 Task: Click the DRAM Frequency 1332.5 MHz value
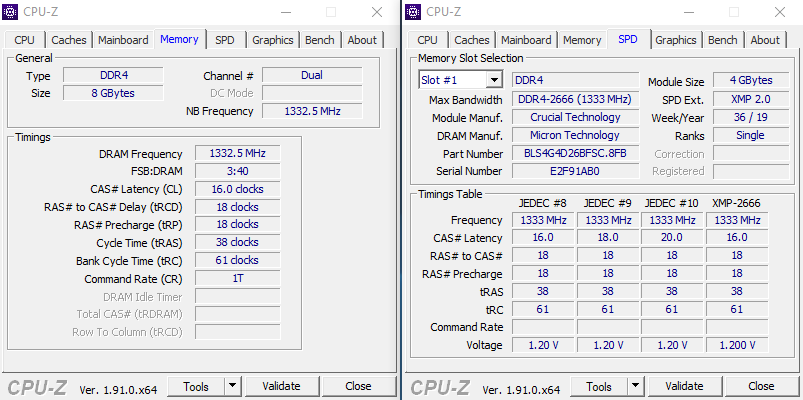238,153
